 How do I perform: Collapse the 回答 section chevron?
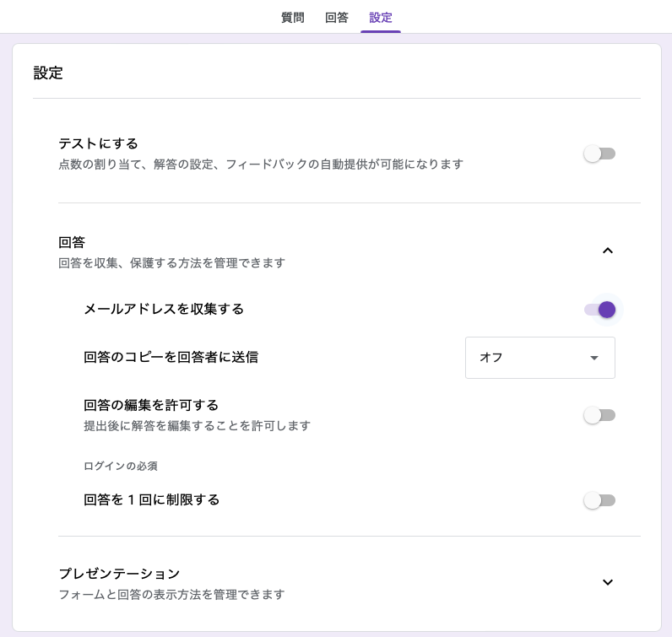(607, 251)
